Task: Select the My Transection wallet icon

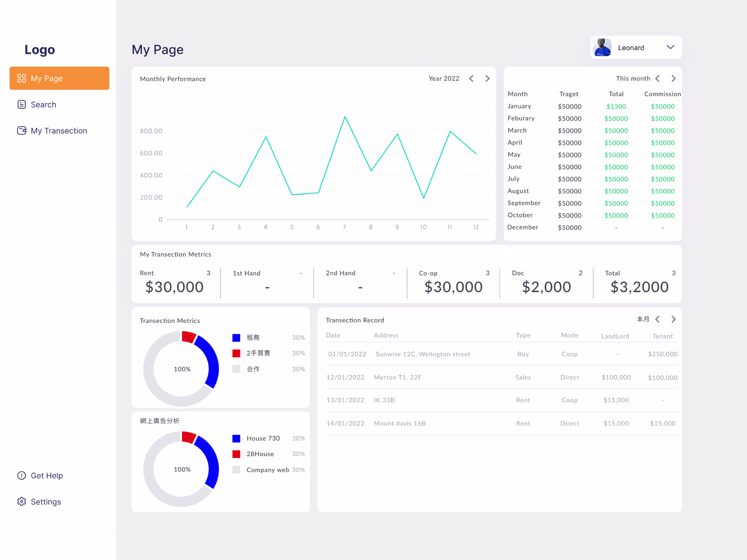Action: [21, 131]
